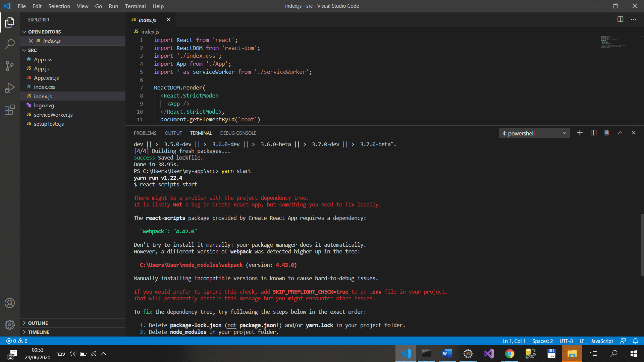Screen dimensions: 644x362
Task: Open the Source Control view
Action: (x=10, y=66)
